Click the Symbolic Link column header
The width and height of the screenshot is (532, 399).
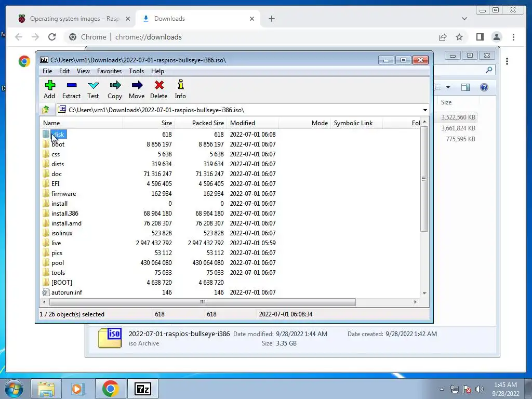pos(356,123)
